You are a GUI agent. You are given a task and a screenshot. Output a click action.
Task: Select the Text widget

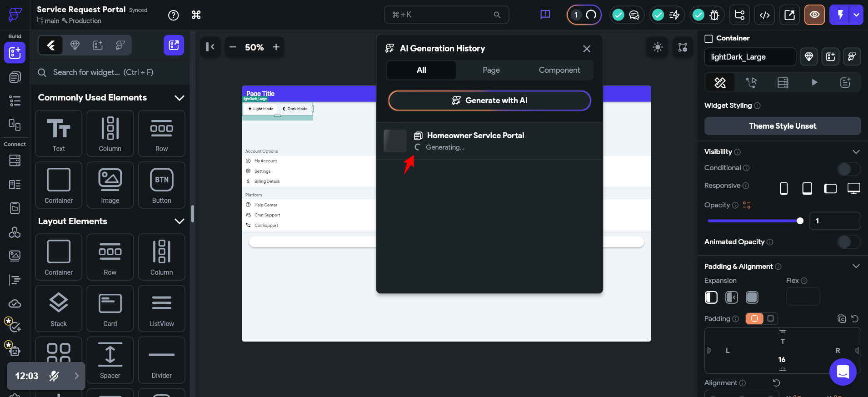point(59,134)
